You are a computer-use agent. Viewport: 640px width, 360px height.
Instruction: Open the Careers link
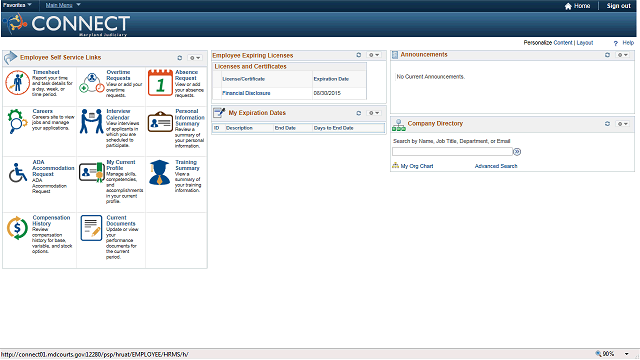(42, 111)
